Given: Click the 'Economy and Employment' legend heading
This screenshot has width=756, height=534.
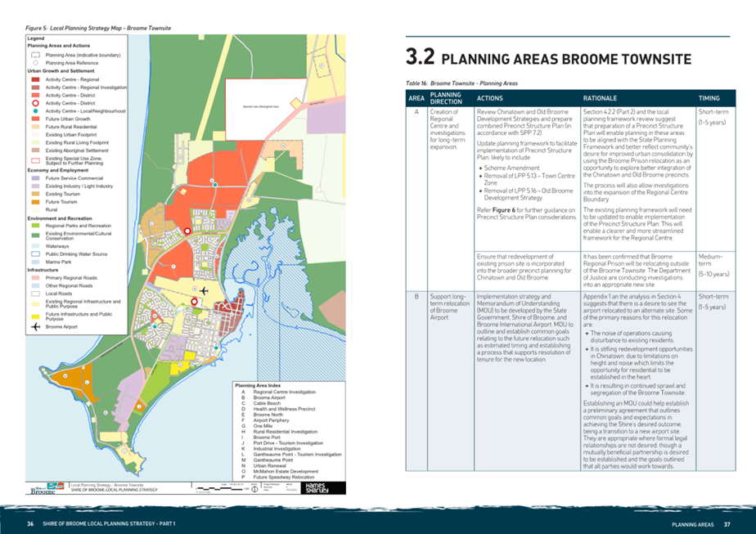Looking at the screenshot, I should [x=58, y=170].
